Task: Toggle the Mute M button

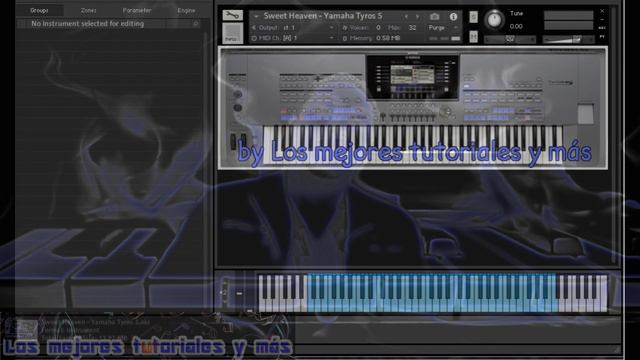Action: tap(473, 37)
